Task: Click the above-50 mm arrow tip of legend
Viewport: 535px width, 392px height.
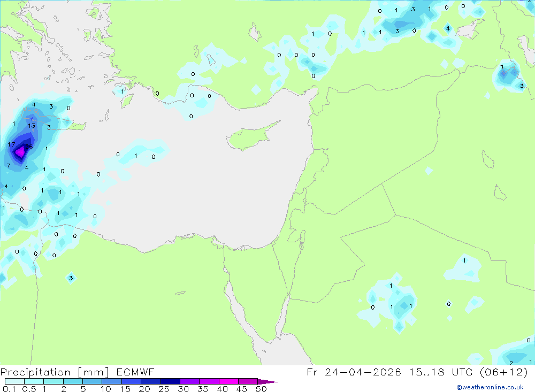Action: [267, 381]
